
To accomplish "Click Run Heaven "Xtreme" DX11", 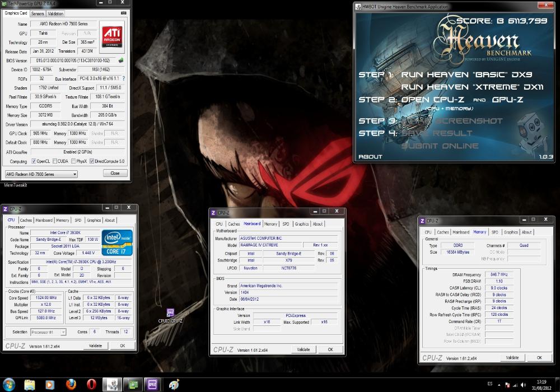I will (472, 87).
